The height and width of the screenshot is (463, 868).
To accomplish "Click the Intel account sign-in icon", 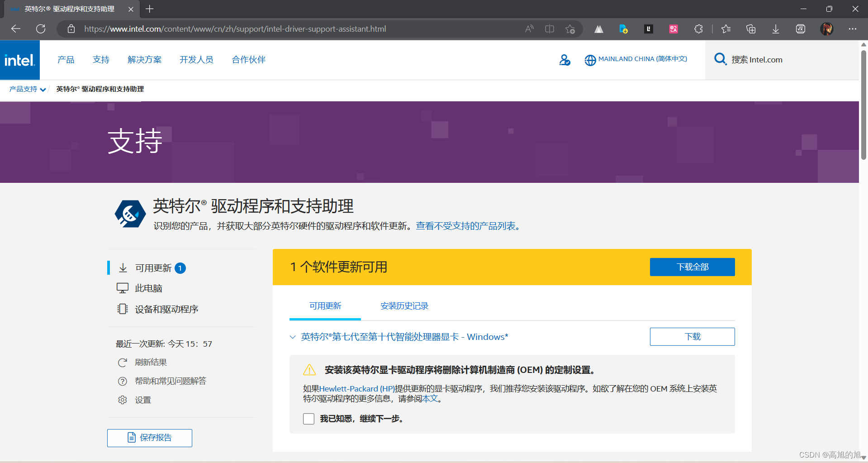I will [x=564, y=60].
